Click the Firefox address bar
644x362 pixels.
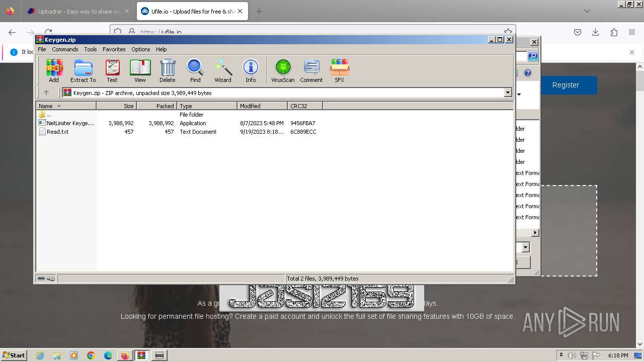312,31
